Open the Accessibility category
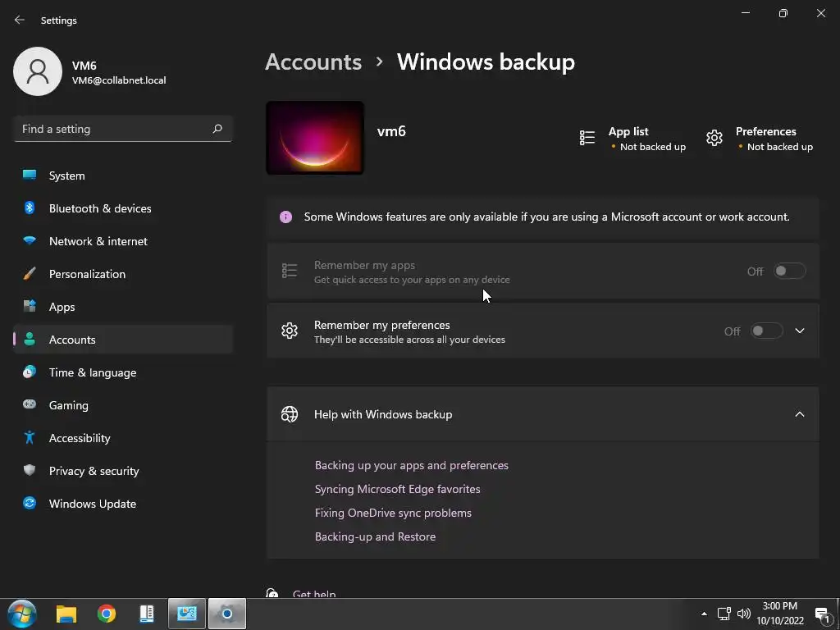The image size is (840, 630). (123, 438)
